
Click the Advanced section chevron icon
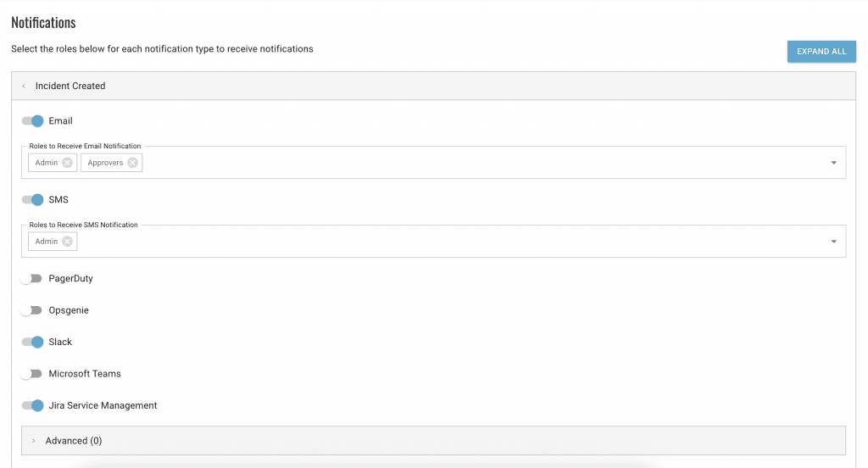pyautogui.click(x=33, y=441)
